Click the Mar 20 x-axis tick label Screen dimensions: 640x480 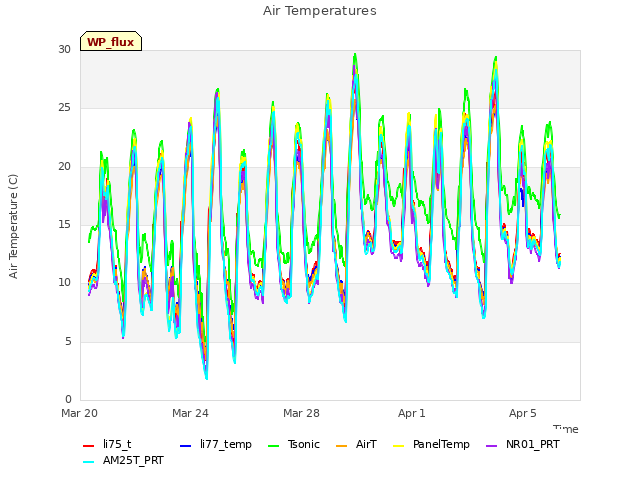tap(80, 413)
